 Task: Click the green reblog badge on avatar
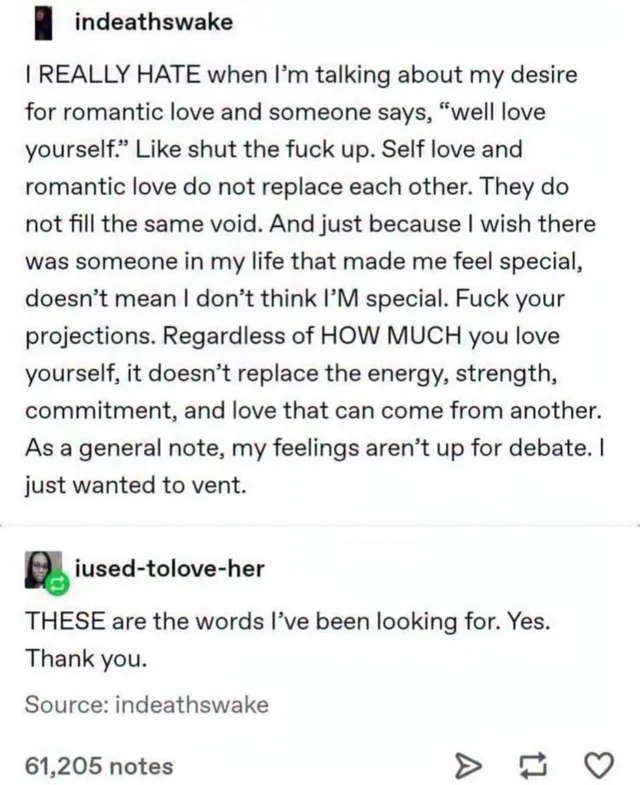click(57, 583)
